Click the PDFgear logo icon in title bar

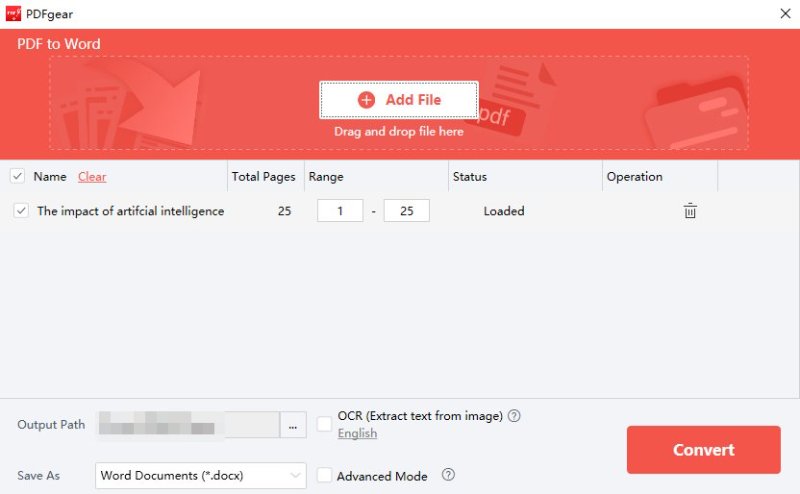click(x=12, y=13)
